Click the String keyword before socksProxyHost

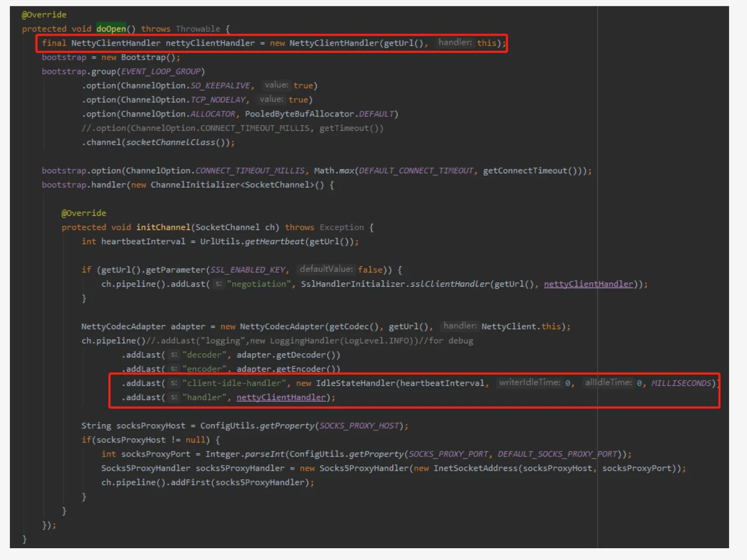click(x=96, y=426)
